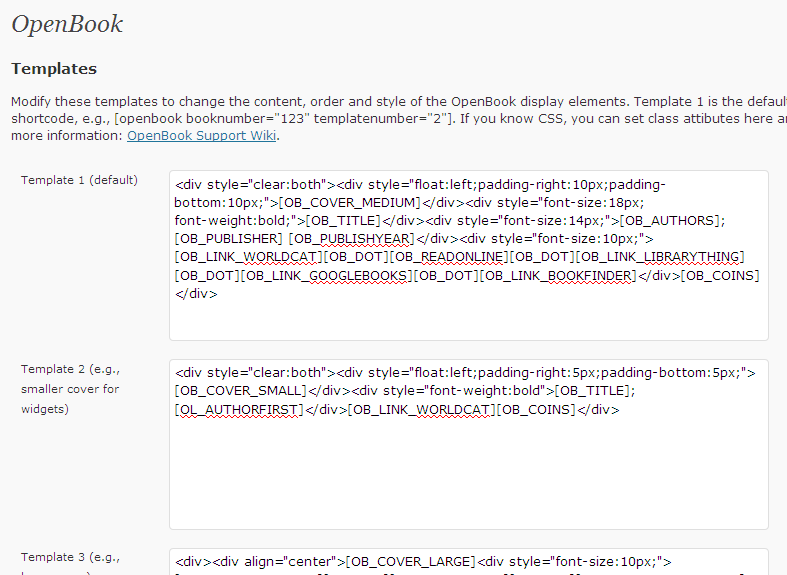Click the Template 1 (default) label
Image resolution: width=787 pixels, height=575 pixels.
(79, 180)
